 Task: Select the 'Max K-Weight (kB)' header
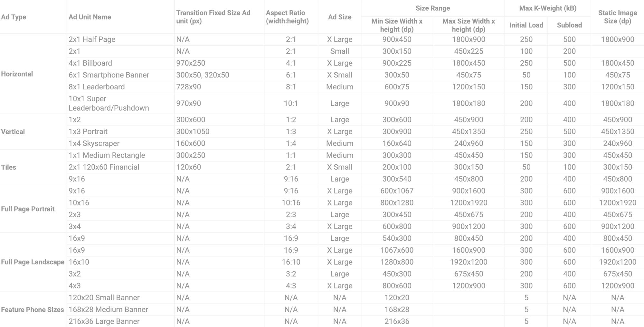tap(547, 8)
